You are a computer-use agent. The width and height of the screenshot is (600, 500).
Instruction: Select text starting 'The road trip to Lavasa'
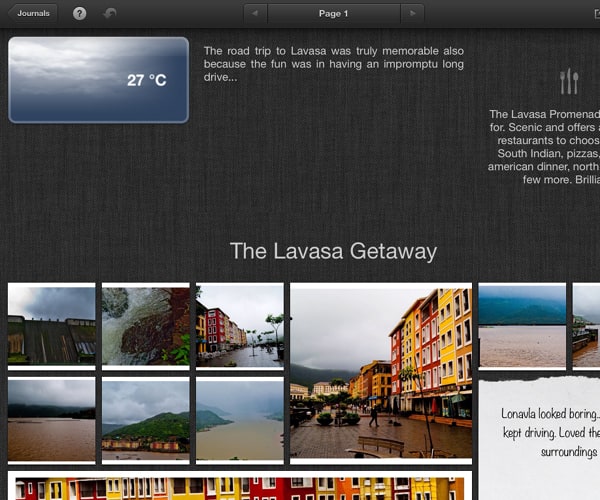(334, 64)
